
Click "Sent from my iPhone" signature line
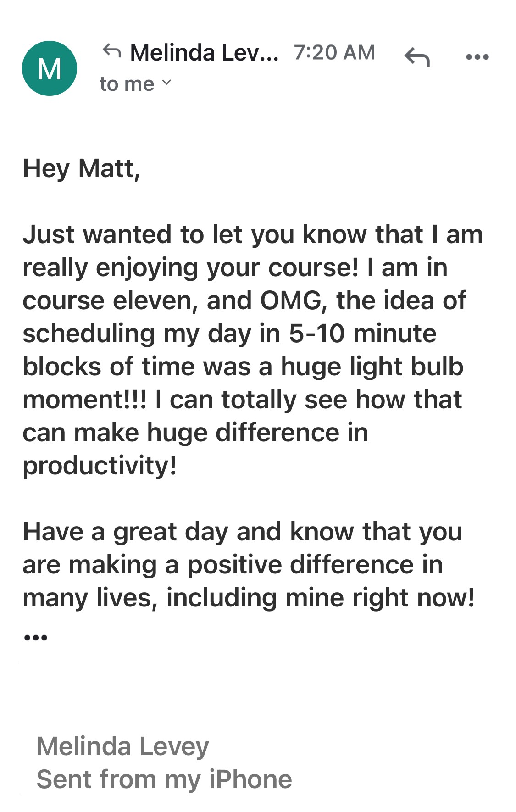pos(164,779)
